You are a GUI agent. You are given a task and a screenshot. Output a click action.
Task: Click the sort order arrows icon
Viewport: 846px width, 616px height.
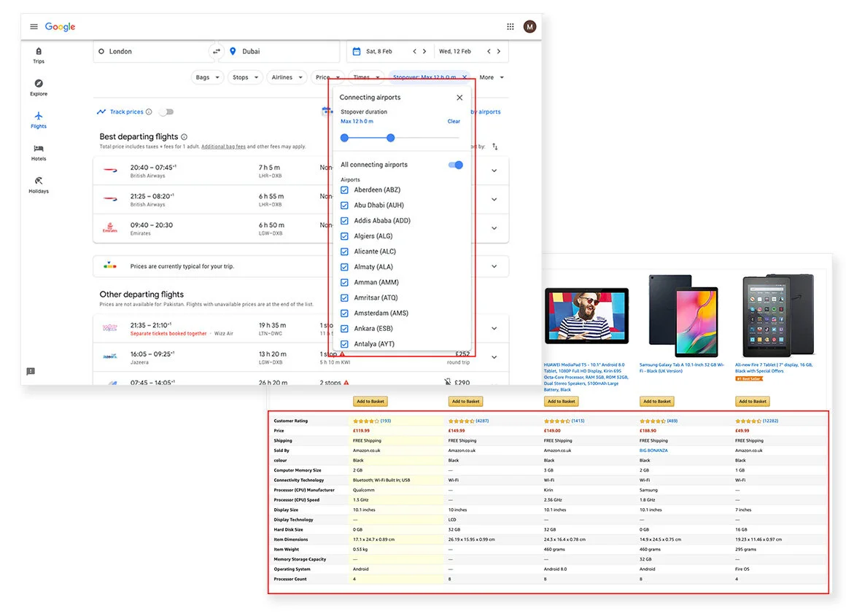[x=494, y=147]
